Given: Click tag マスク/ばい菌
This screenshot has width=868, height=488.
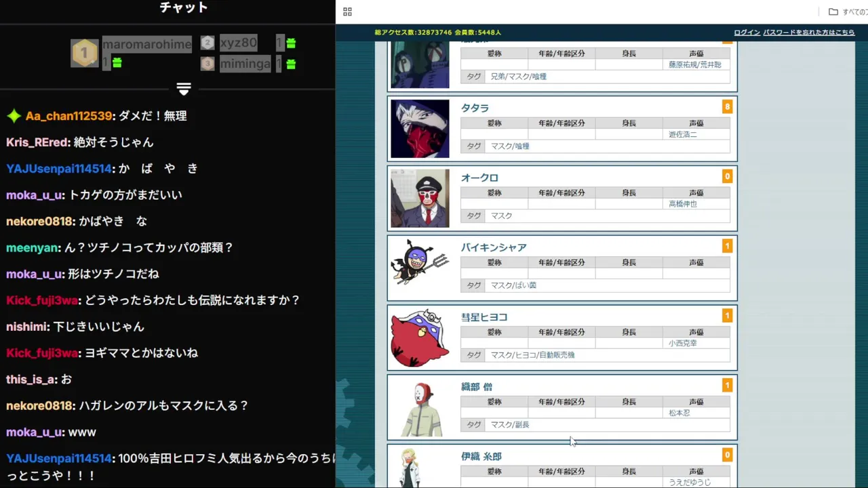Looking at the screenshot, I should click(513, 285).
